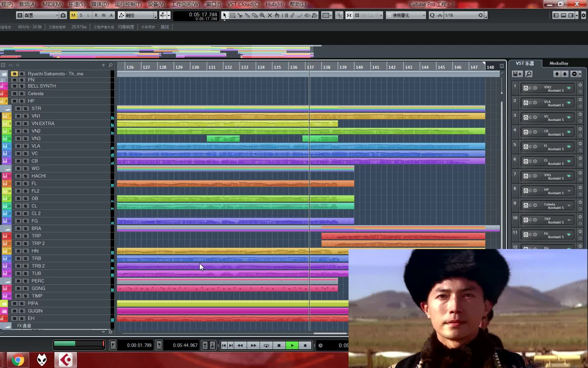
Task: Open the 设备(V) Devices menu
Action: click(156, 4)
